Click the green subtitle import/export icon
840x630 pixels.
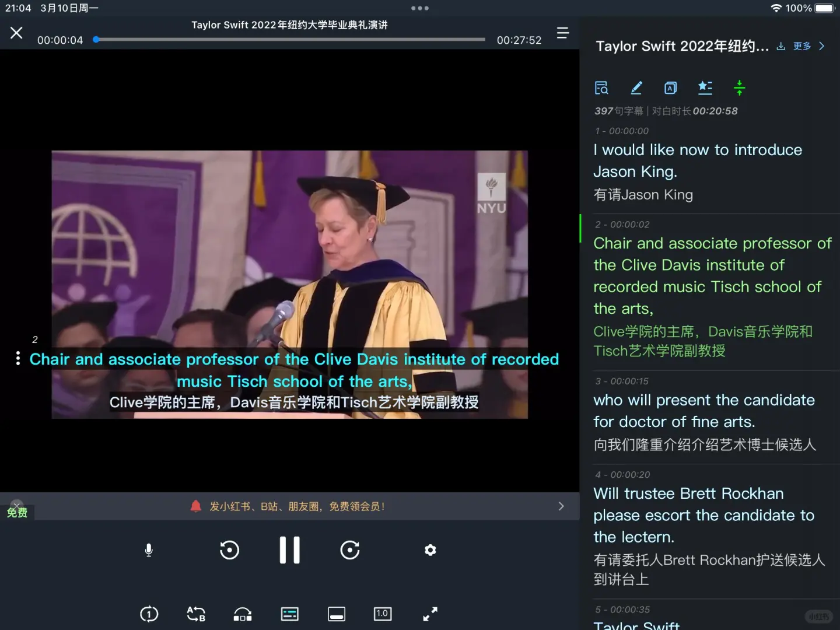(x=739, y=87)
